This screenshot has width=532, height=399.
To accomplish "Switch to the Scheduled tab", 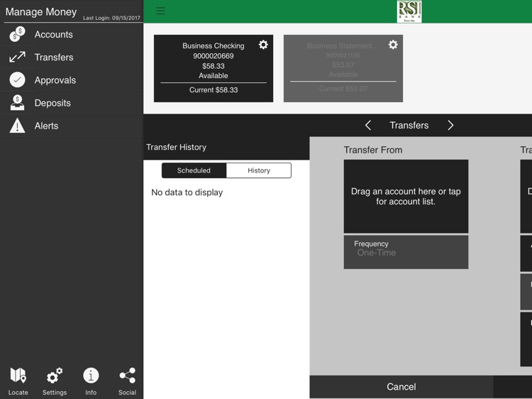I will tap(194, 170).
